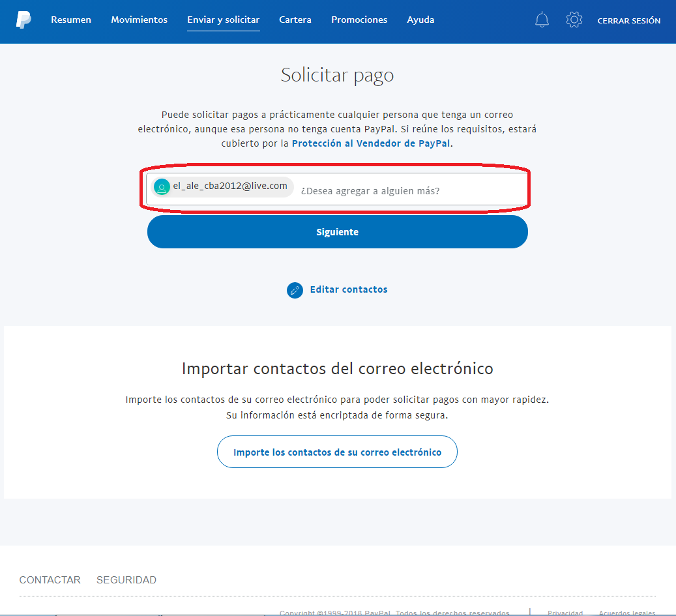Click Importe los contactos de su correo electrónico
This screenshot has width=676, height=616.
[337, 452]
